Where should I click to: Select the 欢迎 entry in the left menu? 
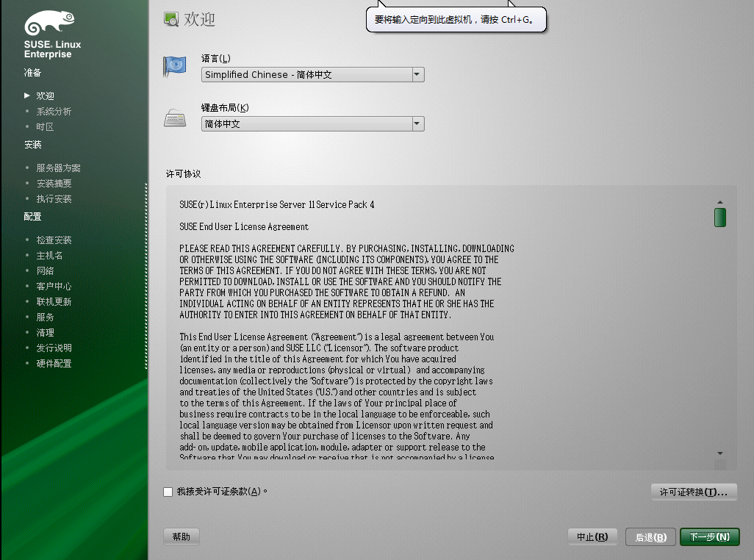pos(45,96)
